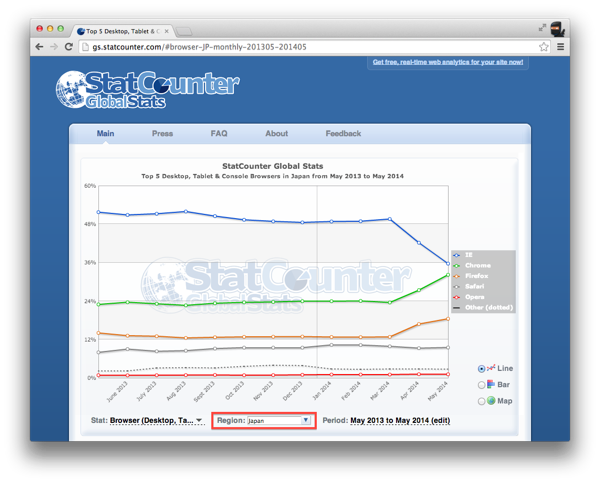Viewport: 600px width, 483px height.
Task: Bookmark page with the star icon
Action: pyautogui.click(x=543, y=47)
